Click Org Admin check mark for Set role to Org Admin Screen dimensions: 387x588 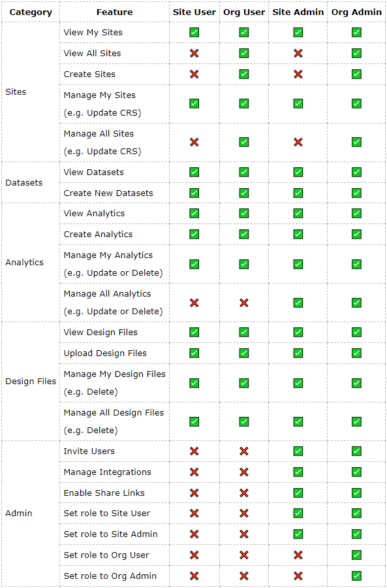point(357,576)
